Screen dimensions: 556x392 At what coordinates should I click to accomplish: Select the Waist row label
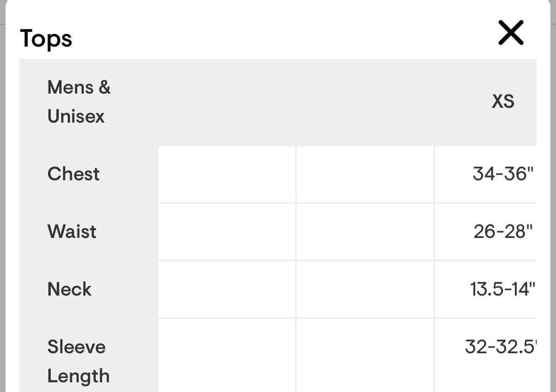(x=72, y=232)
